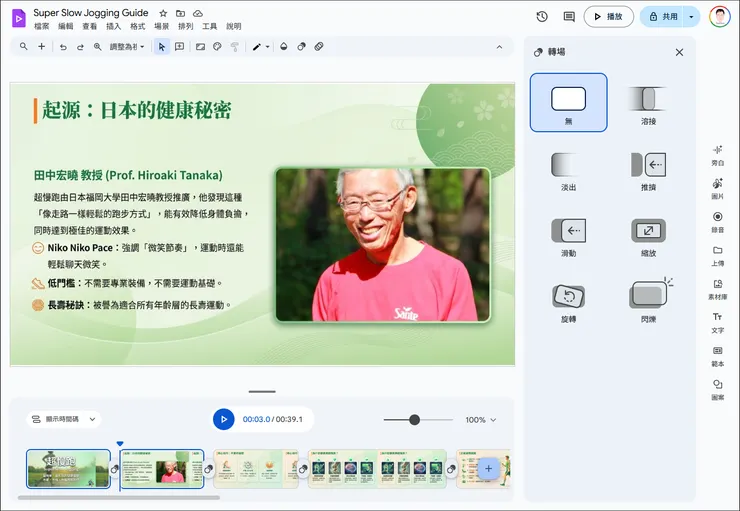The width and height of the screenshot is (740, 511).
Task: Open the 調整為 zoom fit dropdown
Action: (126, 47)
